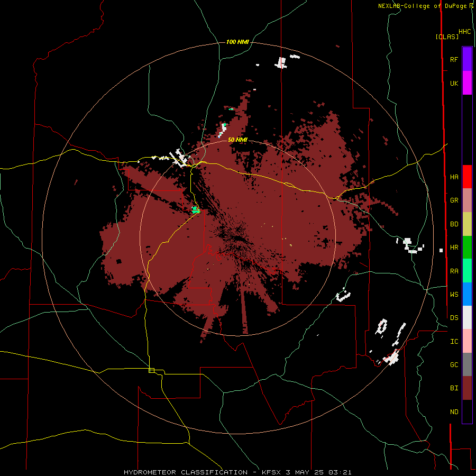The height and width of the screenshot is (476, 476).
Task: Click the RF purple legend swatch
Action: 467,59
